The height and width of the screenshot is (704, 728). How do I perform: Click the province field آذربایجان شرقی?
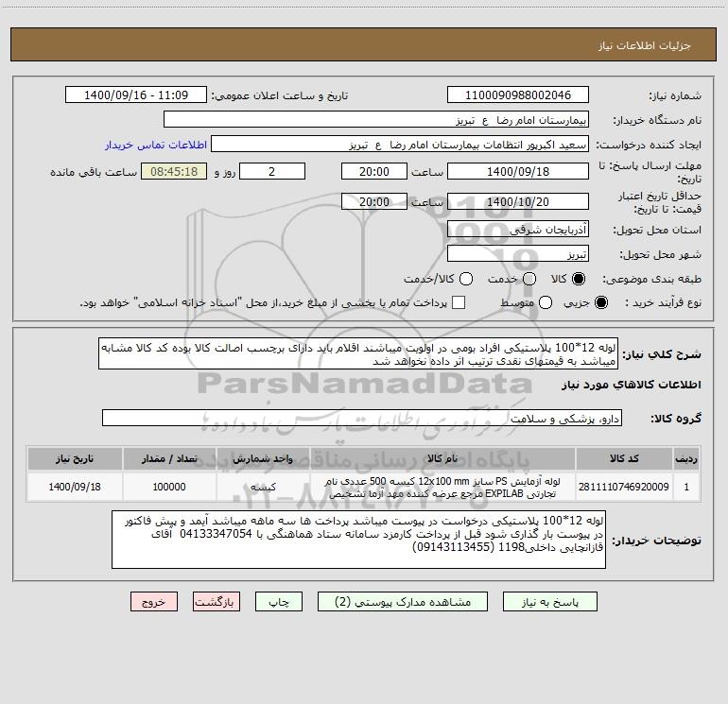(x=518, y=230)
